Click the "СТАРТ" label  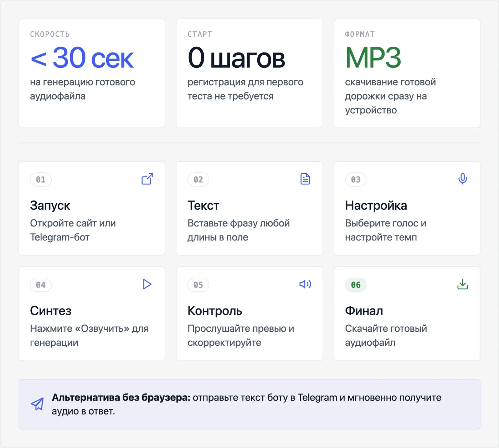(x=200, y=34)
